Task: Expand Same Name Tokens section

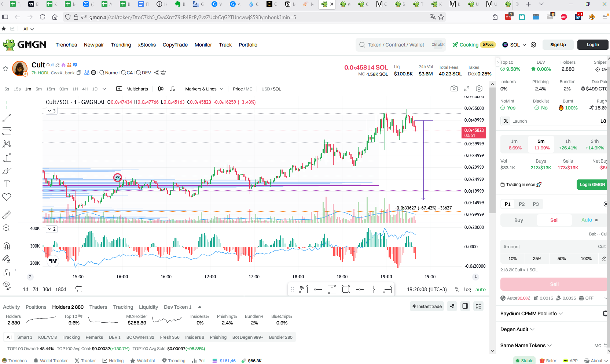Action: 526,345
